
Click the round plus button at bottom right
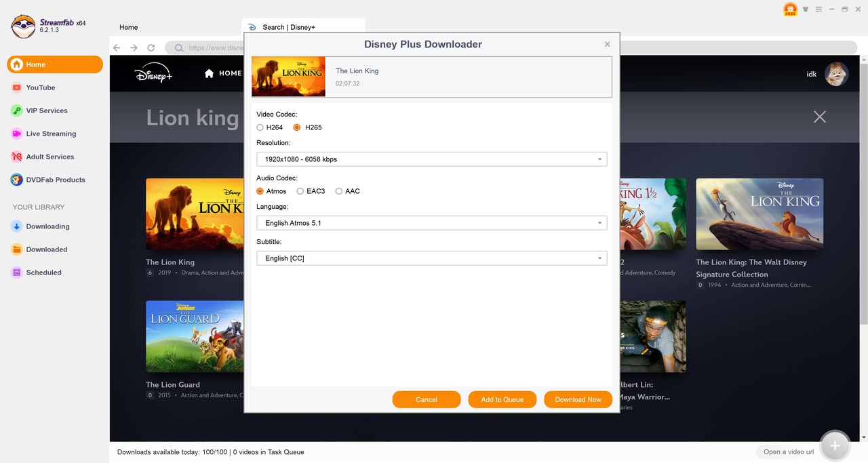835,445
